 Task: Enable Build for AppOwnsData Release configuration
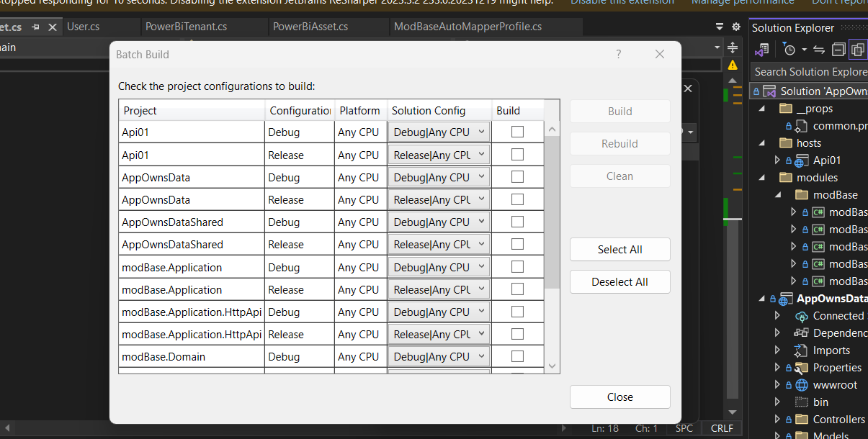[516, 199]
